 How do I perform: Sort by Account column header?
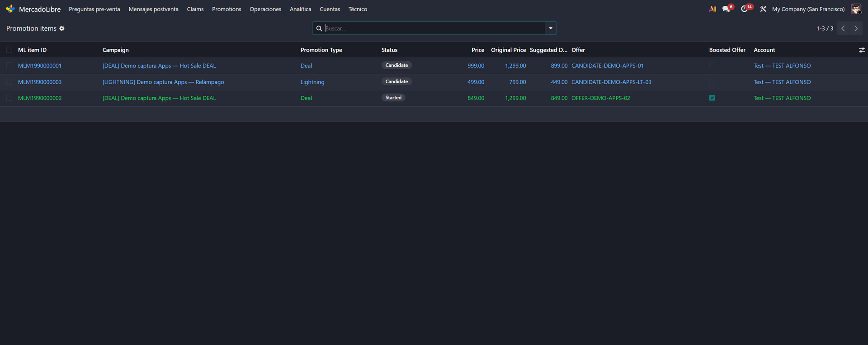764,50
